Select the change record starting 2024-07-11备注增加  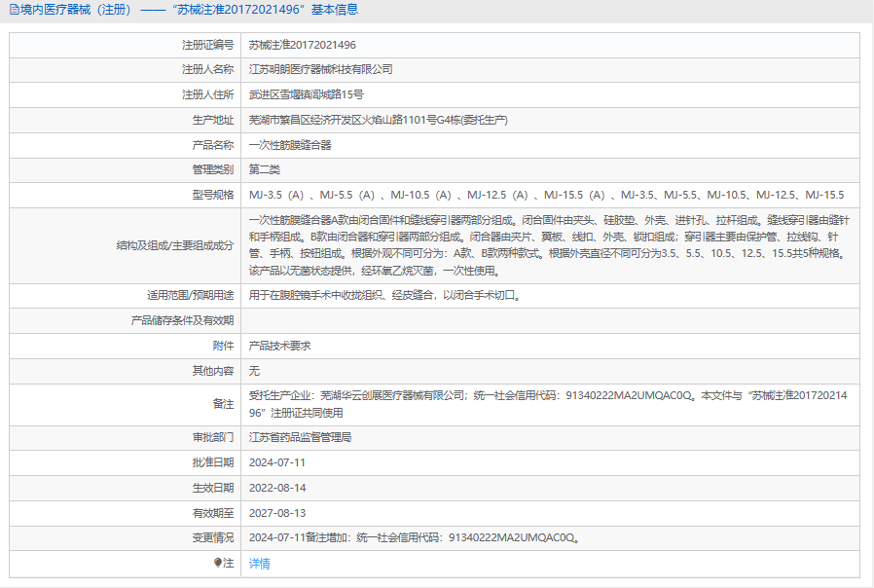pos(415,537)
